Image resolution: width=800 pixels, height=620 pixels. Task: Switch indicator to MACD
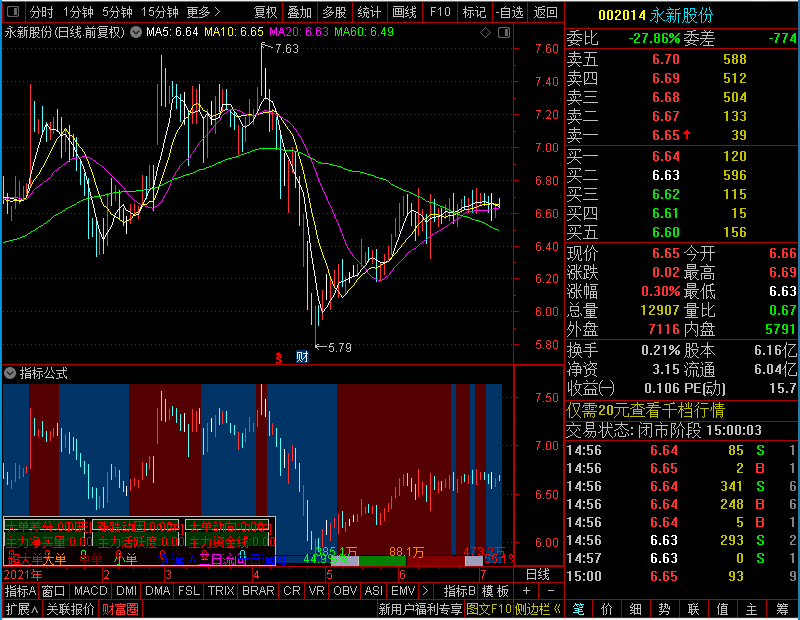[x=90, y=591]
